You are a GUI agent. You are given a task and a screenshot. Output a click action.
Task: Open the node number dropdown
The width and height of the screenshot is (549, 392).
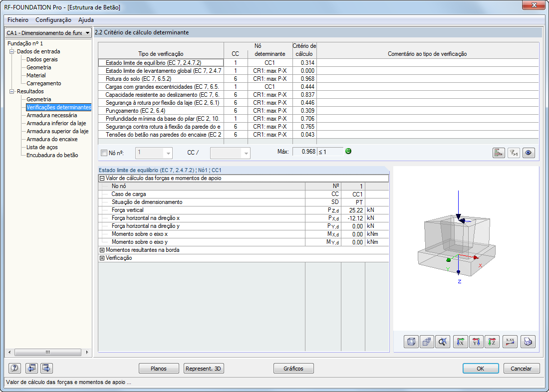[168, 153]
